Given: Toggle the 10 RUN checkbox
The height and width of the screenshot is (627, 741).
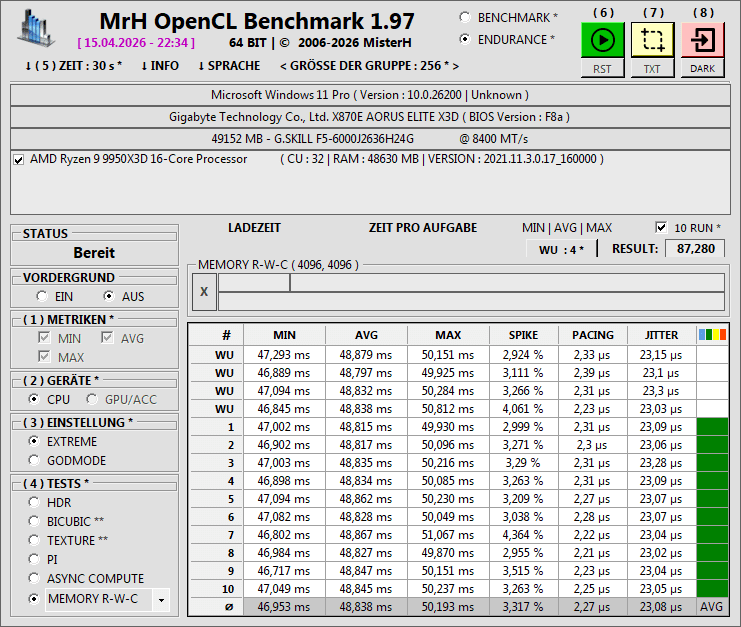Looking at the screenshot, I should click(x=661, y=227).
